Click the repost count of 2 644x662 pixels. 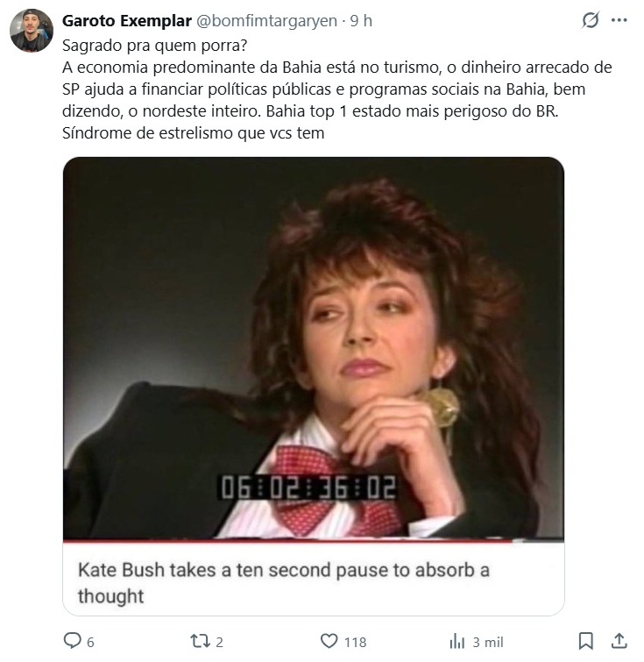tap(219, 642)
